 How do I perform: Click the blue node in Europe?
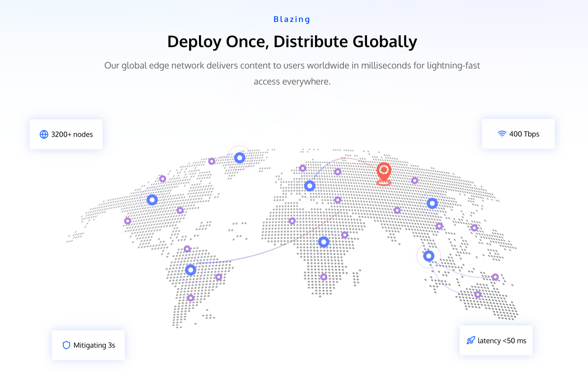click(309, 186)
